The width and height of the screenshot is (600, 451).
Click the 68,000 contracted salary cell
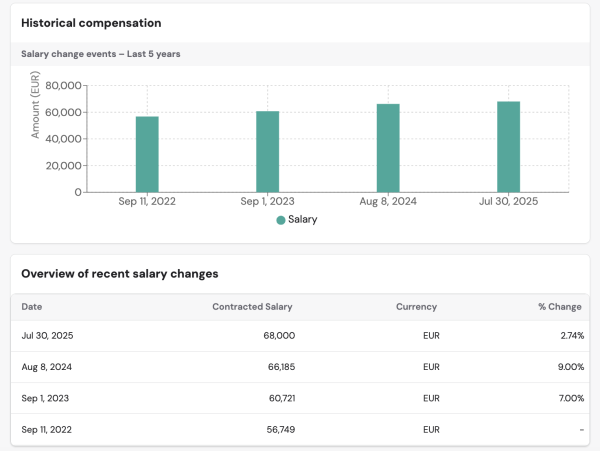(x=277, y=336)
